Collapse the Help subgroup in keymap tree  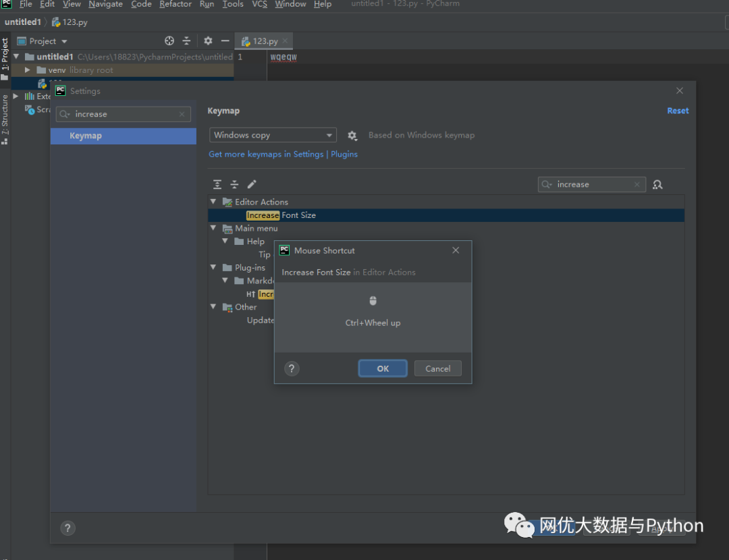[225, 241]
